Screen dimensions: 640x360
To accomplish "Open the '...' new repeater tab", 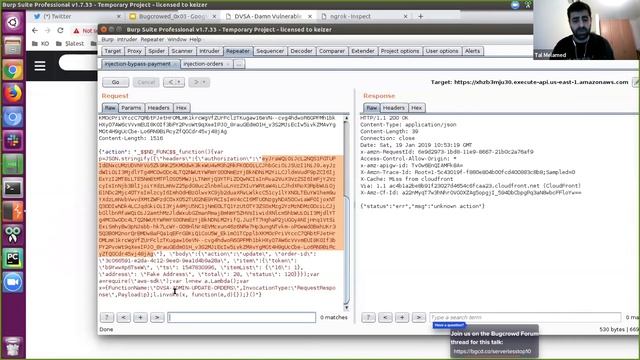I will click(x=239, y=64).
